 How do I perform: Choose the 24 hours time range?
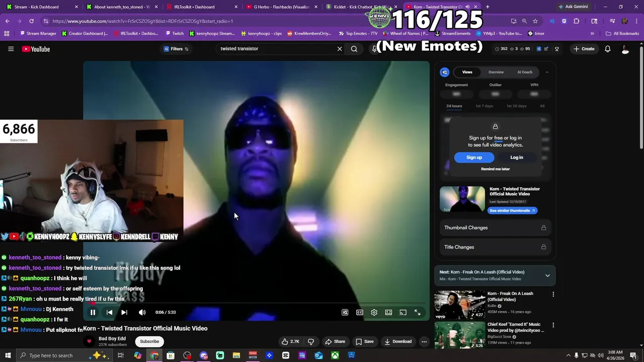454,106
